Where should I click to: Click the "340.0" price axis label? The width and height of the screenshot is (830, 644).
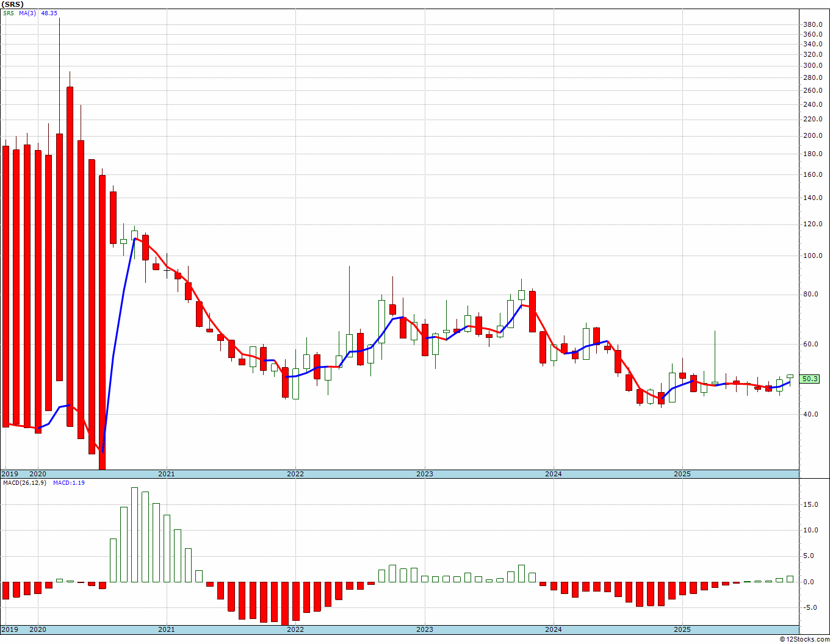[x=812, y=44]
